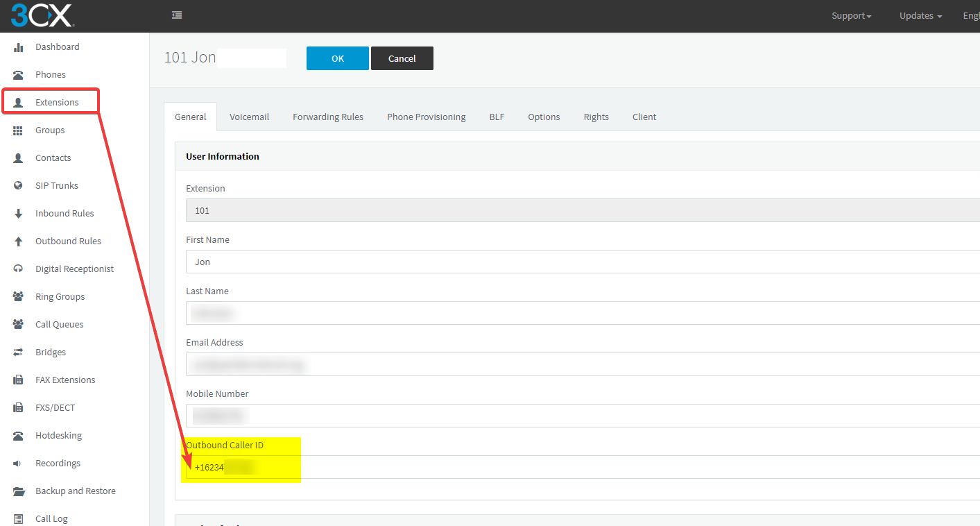
Task: Expand the Support dropdown menu
Action: [852, 16]
